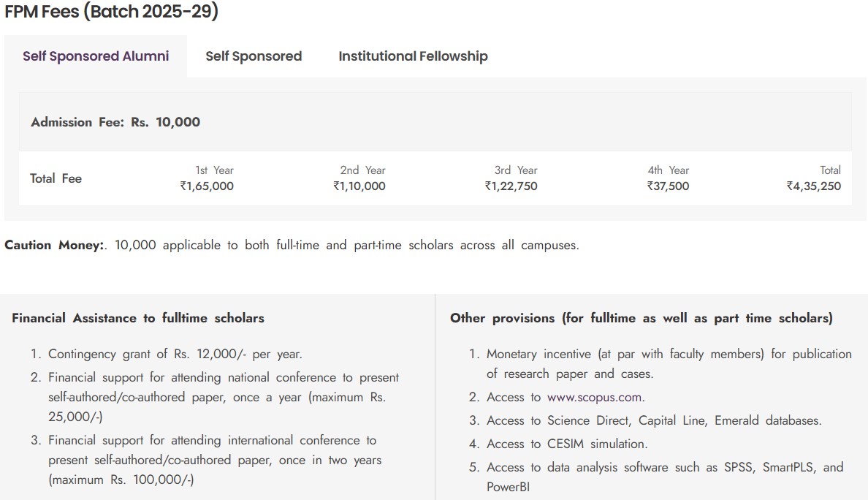Click the Total amount ₹4,35,250

[x=813, y=186]
